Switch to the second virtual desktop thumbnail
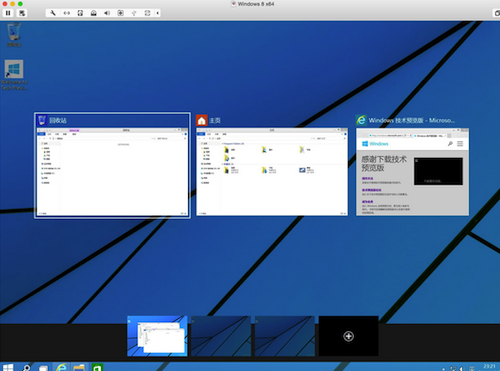This screenshot has height=371, width=500. pyautogui.click(x=221, y=336)
